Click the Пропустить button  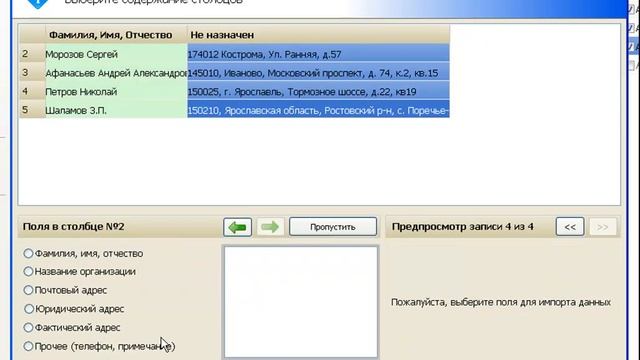coord(333,227)
